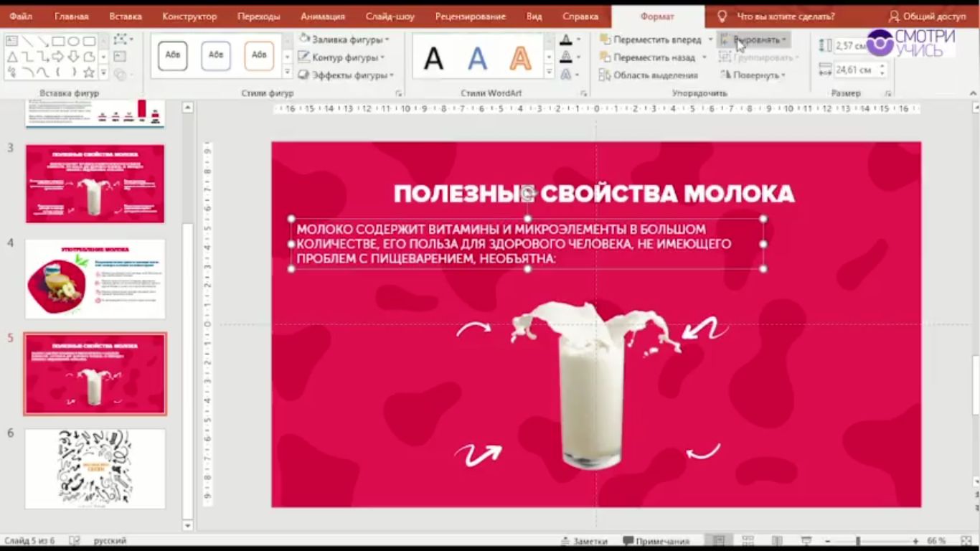Apply the blue WordArt A style
This screenshot has height=551, width=980.
[x=477, y=58]
